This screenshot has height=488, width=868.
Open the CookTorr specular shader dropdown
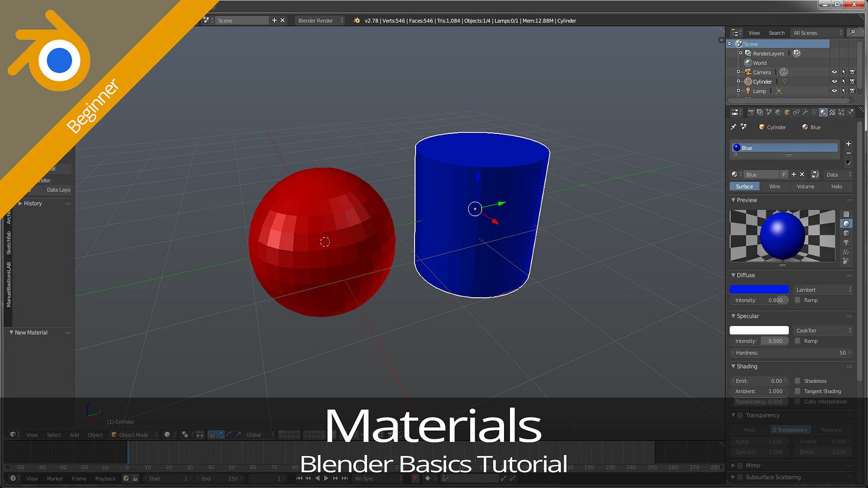point(823,330)
